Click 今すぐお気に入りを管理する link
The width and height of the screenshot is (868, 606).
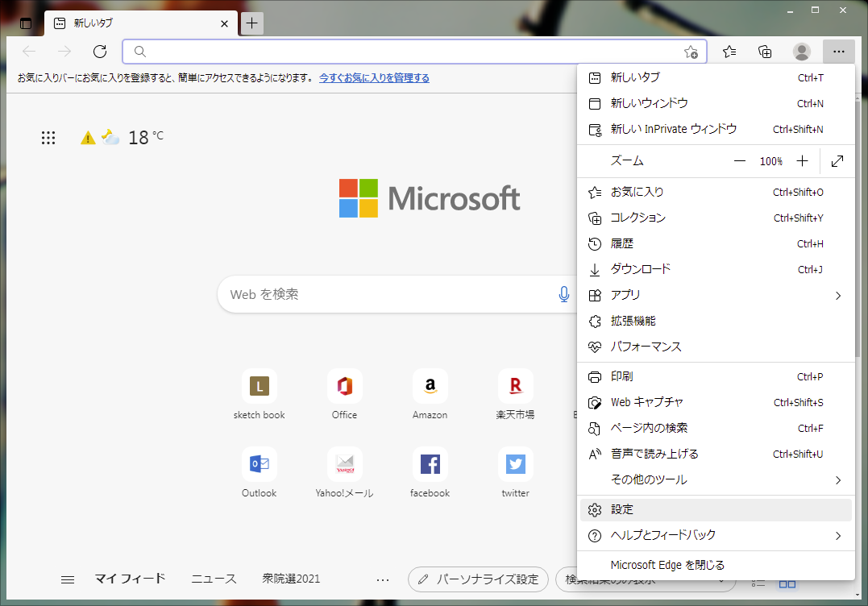374,78
